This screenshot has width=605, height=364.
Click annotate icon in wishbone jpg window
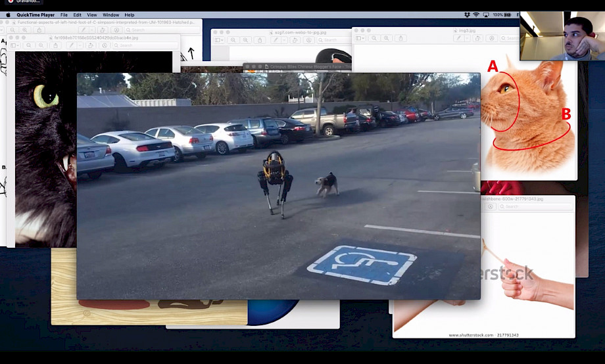click(x=490, y=207)
